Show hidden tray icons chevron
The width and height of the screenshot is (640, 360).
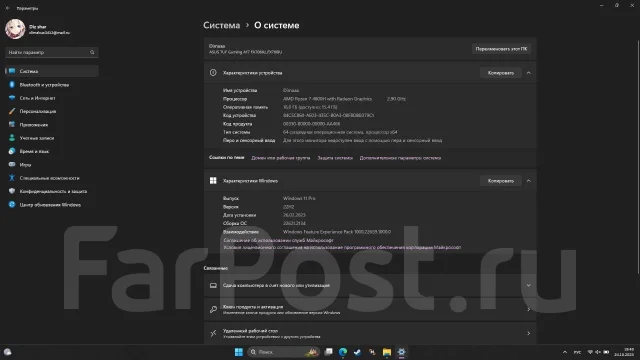tap(565, 352)
